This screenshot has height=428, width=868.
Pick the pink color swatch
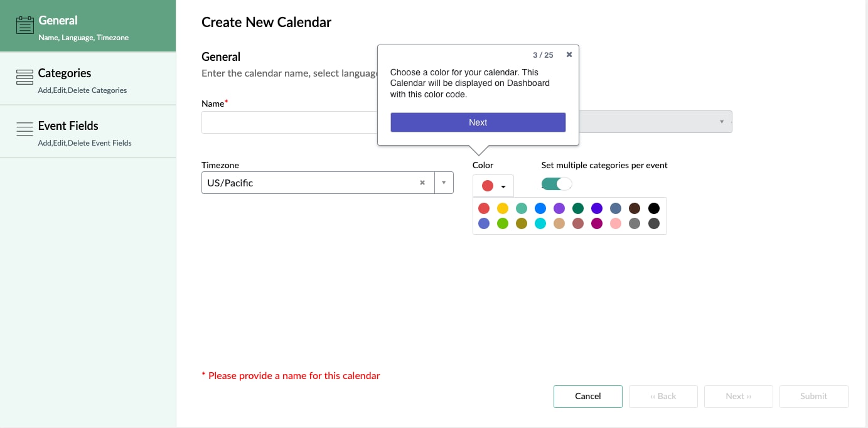[x=616, y=223]
